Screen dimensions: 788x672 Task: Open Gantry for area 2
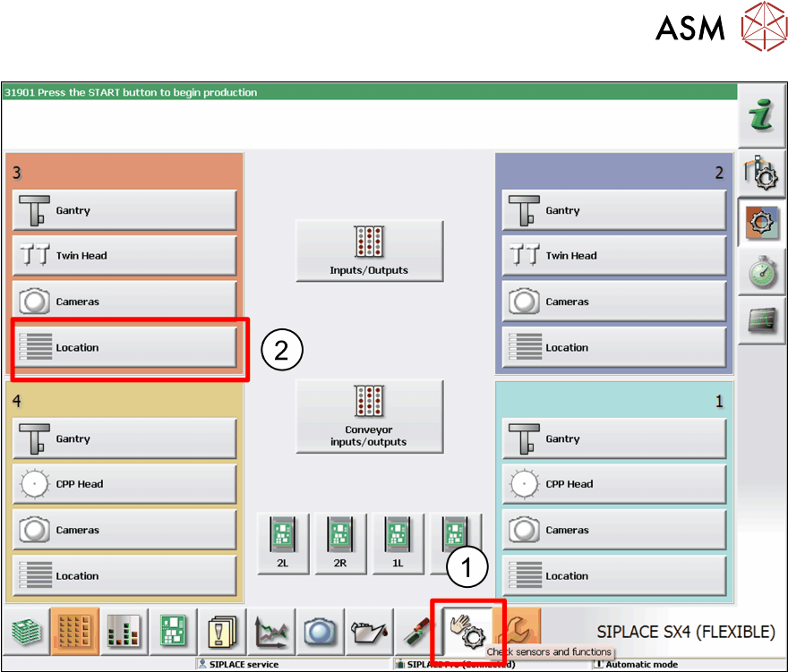pyautogui.click(x=613, y=210)
